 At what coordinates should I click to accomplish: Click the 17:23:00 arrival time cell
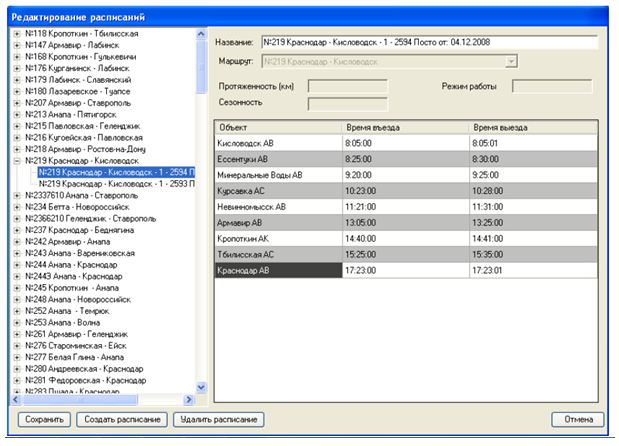pos(406,270)
